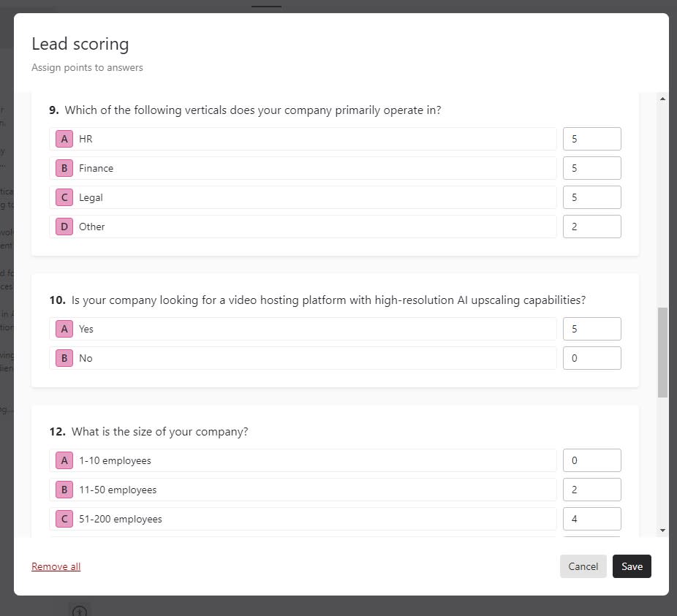
Task: Edit points for the Yes answer
Action: [x=591, y=329]
